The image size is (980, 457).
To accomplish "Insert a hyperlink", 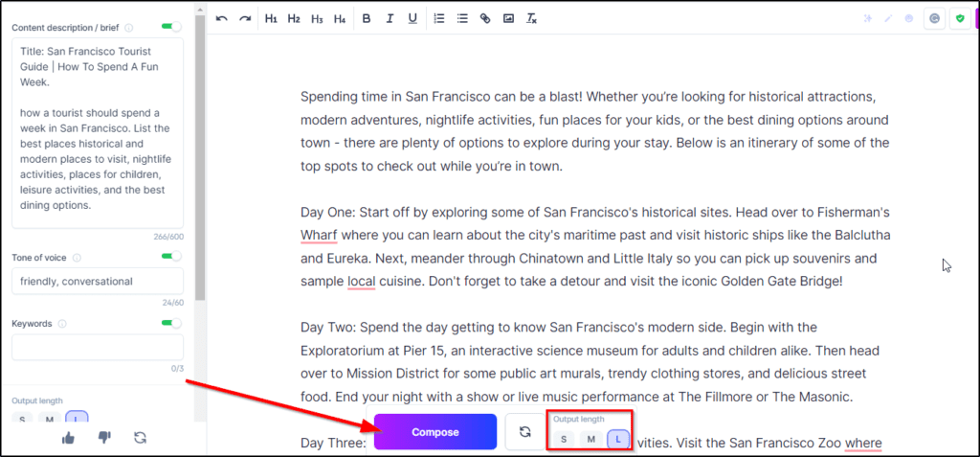I will (x=485, y=18).
